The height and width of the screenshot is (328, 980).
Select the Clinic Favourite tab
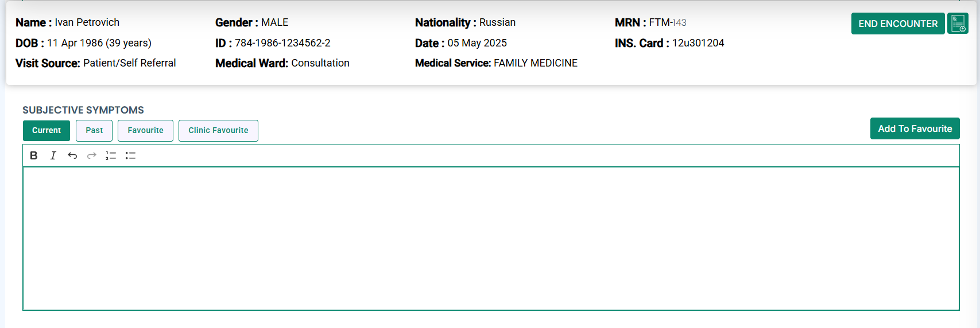(218, 130)
